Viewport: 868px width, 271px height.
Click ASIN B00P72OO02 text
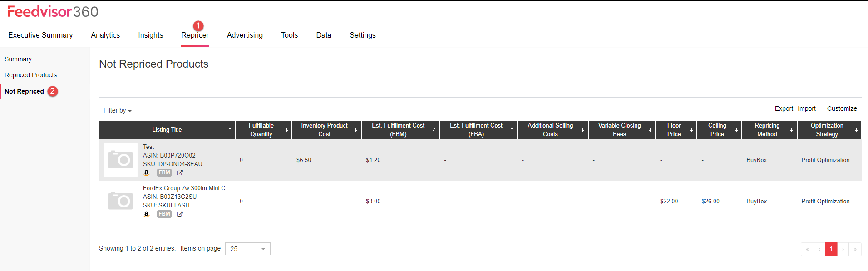click(x=169, y=155)
